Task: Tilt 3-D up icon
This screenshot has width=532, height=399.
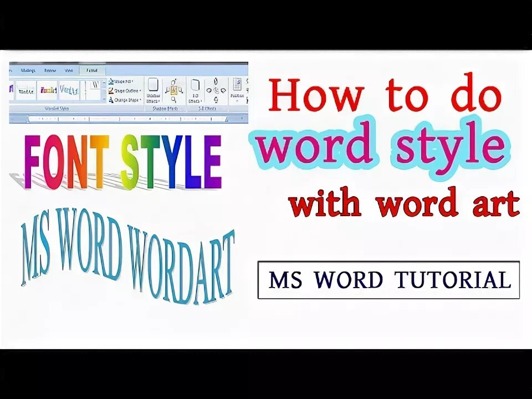Action: point(216,81)
